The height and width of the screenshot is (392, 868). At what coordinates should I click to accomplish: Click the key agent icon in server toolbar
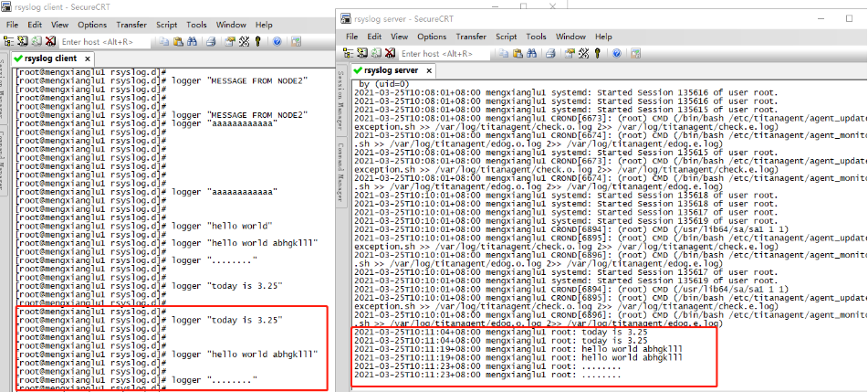pyautogui.click(x=597, y=53)
